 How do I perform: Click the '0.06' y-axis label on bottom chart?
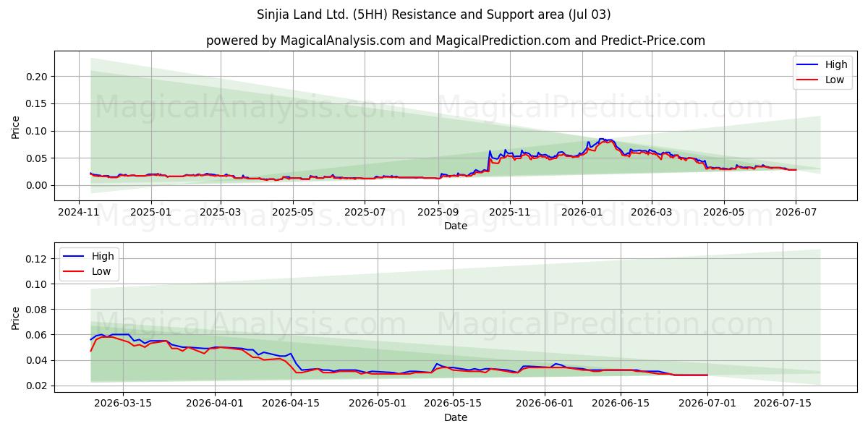pos(37,335)
